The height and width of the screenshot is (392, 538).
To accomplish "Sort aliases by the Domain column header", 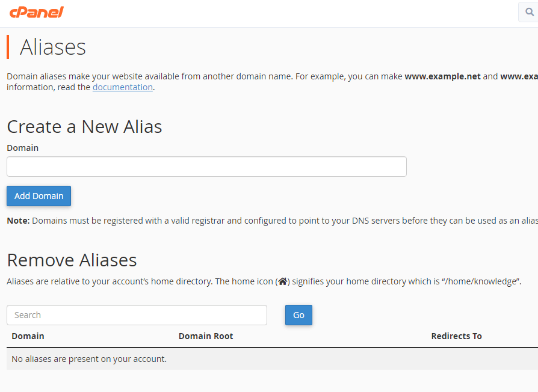I will tap(28, 335).
